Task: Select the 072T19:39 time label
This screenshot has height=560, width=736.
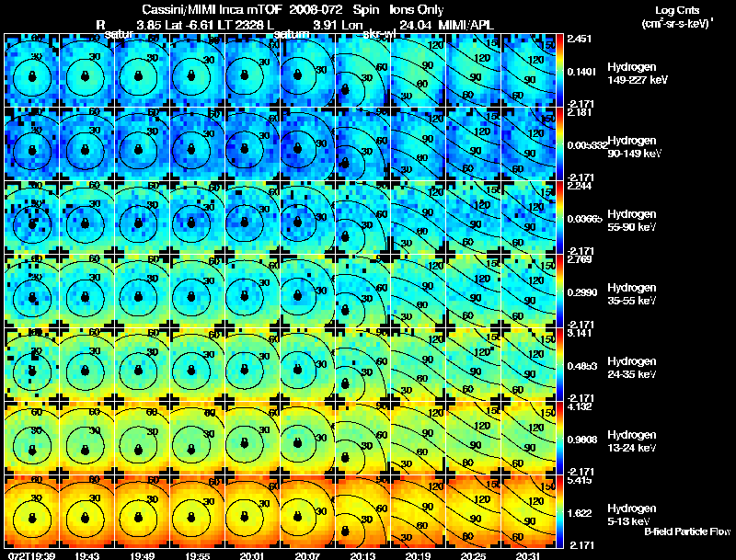Action: (32, 555)
